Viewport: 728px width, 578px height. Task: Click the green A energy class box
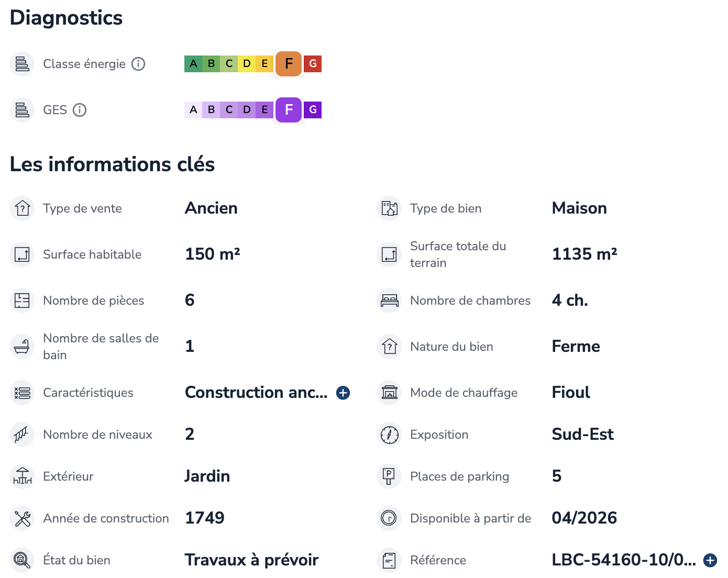pos(193,64)
